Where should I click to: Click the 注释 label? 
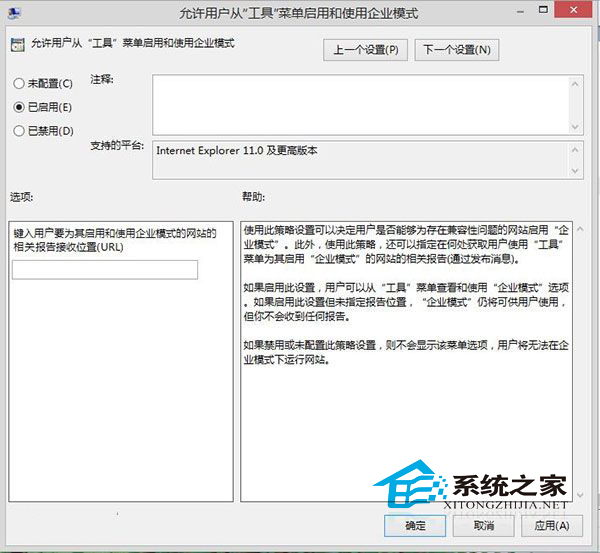click(x=102, y=80)
